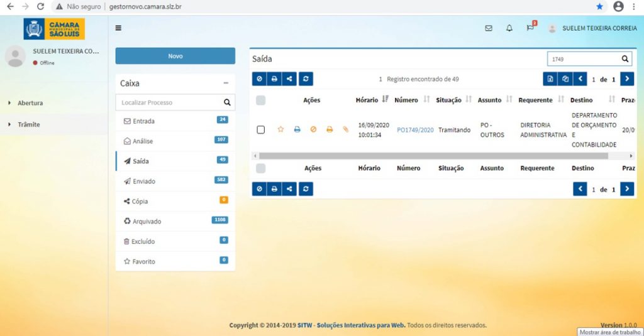This screenshot has height=336, width=644.
Task: Open the flag alerts icon with badge
Action: 531,28
